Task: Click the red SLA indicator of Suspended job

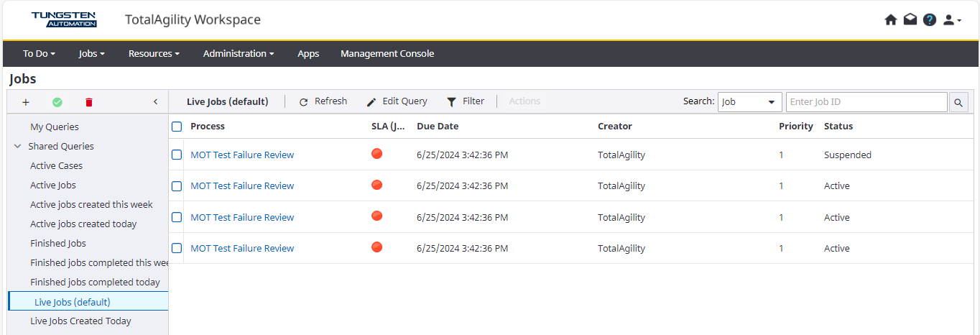Action: click(x=376, y=154)
